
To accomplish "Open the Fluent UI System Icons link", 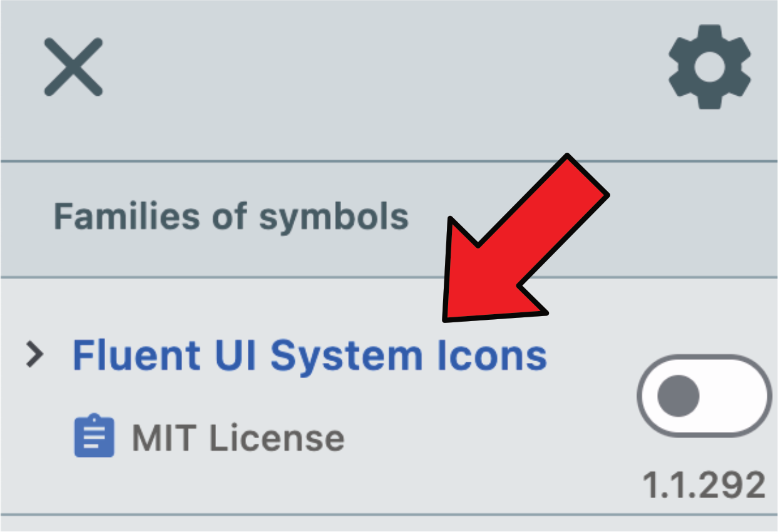I will (310, 355).
